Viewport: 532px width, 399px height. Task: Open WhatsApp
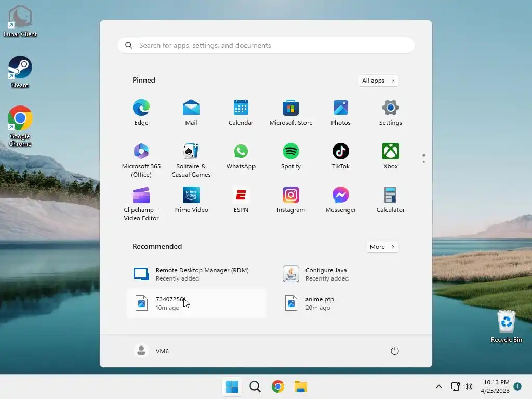tap(241, 156)
